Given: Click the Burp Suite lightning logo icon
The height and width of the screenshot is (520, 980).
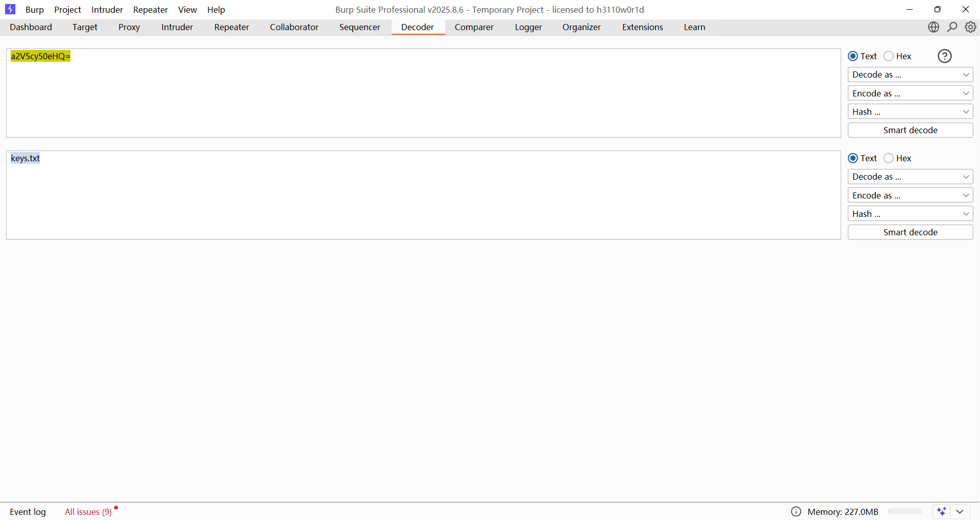Looking at the screenshot, I should click(10, 9).
